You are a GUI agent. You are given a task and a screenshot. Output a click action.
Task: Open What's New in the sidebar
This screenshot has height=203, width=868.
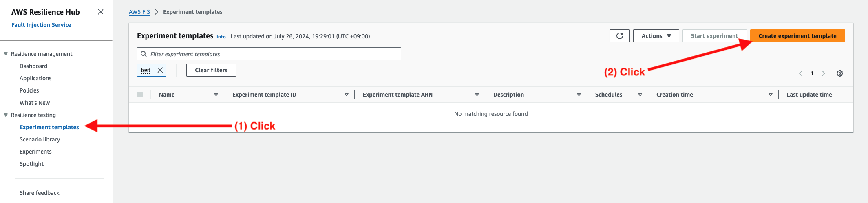pyautogui.click(x=35, y=103)
